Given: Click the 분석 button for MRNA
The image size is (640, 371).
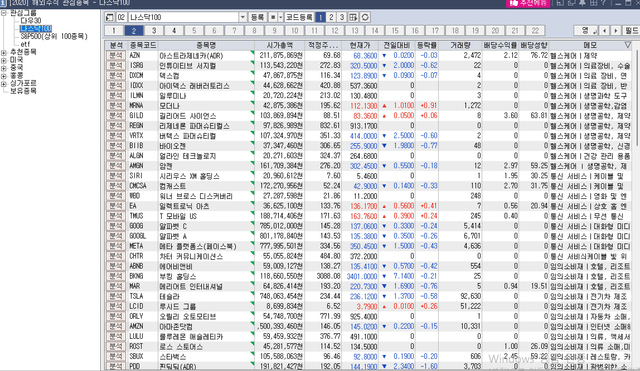Looking at the screenshot, I should click(116, 106).
